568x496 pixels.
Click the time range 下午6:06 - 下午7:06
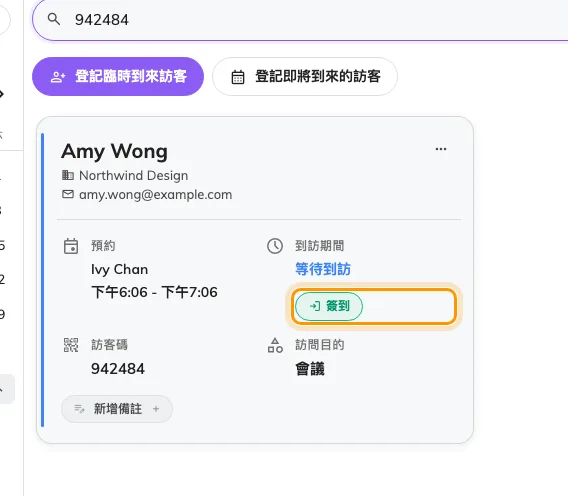click(154, 292)
